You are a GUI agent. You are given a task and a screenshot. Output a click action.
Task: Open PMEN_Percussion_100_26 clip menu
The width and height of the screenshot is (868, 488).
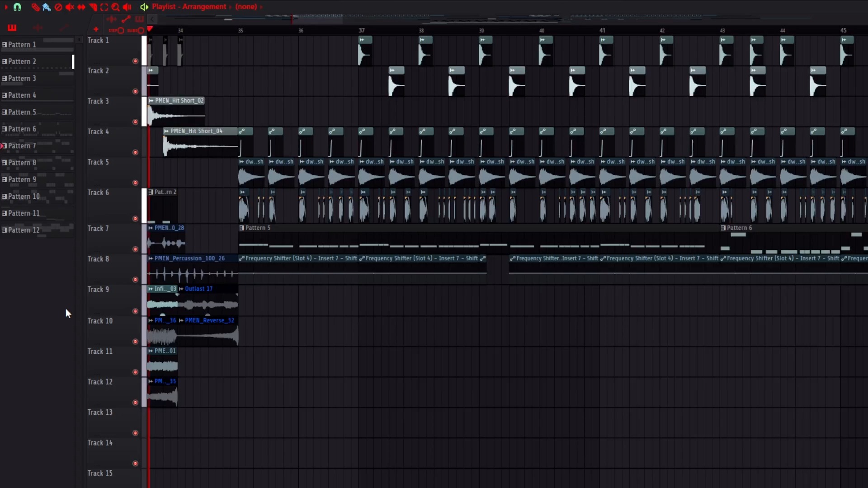[151, 258]
